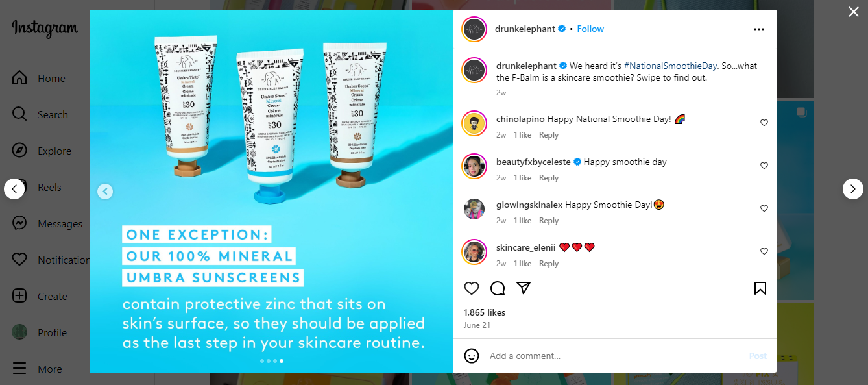Screen dimensions: 868x385
Task: Go to previous post arrow
Action: click(x=14, y=189)
